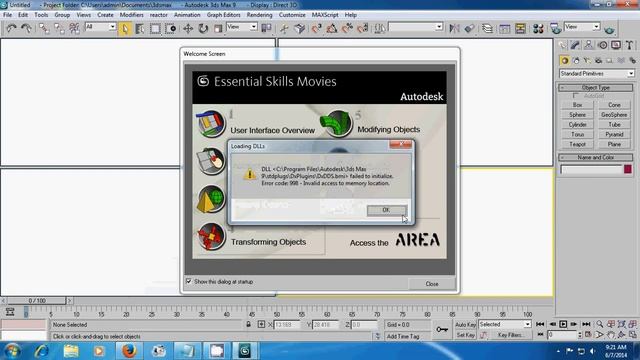Toggle Window/Crossing selection mode
Image resolution: width=640 pixels, height=360 pixels.
click(171, 28)
